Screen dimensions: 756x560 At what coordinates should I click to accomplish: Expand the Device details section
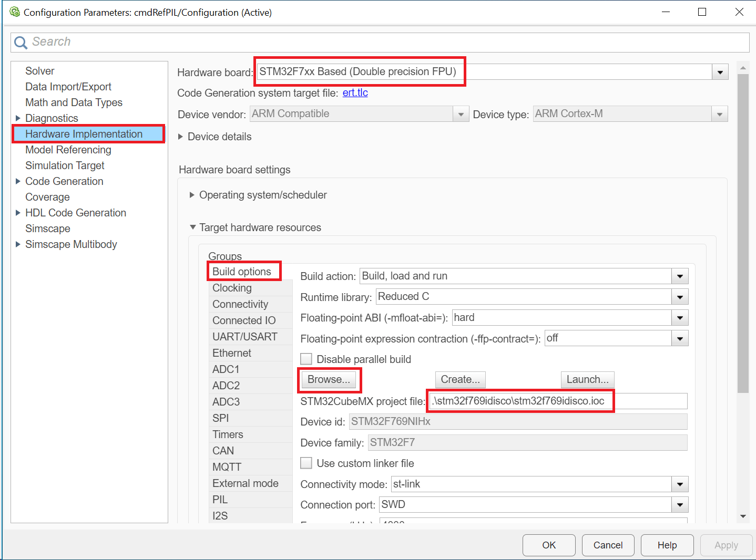(181, 137)
